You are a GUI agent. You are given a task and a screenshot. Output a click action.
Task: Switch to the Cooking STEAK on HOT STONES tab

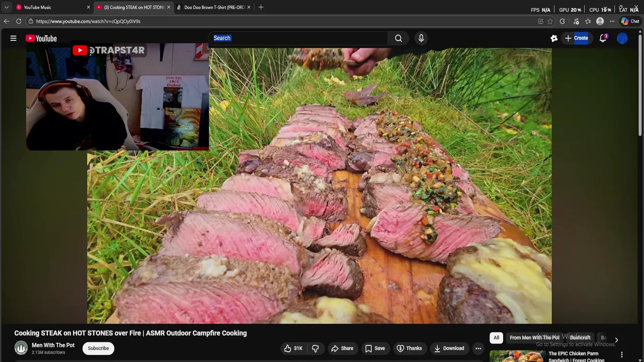tap(133, 7)
